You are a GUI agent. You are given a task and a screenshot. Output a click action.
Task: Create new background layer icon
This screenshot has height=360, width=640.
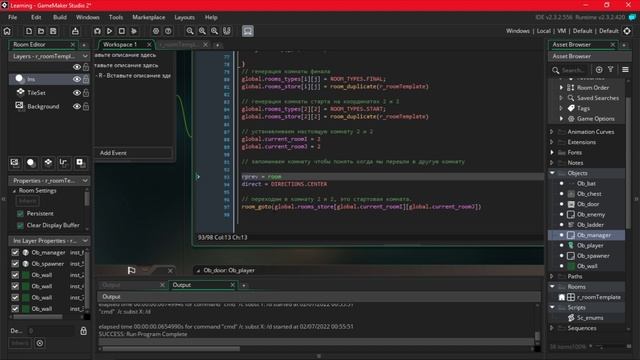(x=14, y=162)
